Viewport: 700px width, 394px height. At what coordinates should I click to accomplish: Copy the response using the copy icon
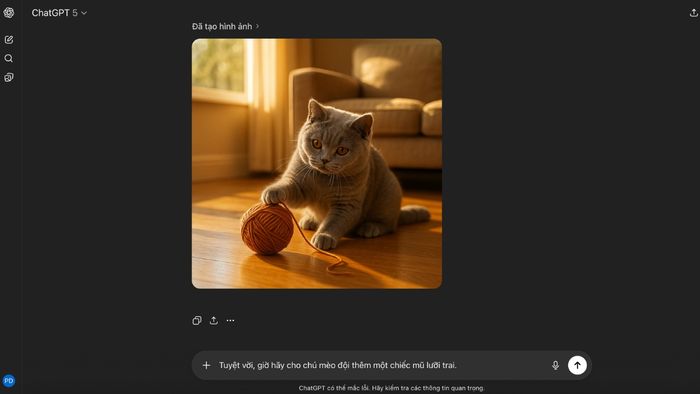point(197,320)
